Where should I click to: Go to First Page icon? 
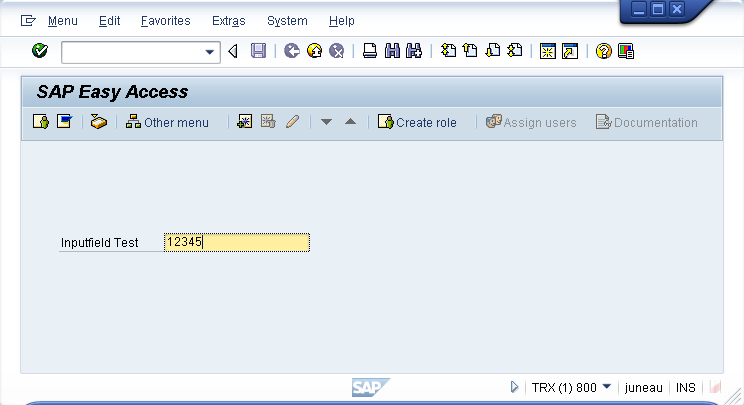(448, 51)
